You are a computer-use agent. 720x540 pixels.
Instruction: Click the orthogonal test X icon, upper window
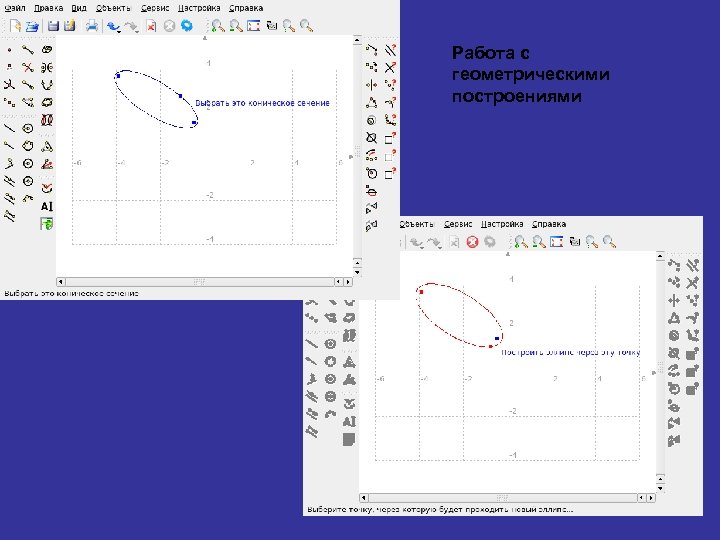coord(390,68)
